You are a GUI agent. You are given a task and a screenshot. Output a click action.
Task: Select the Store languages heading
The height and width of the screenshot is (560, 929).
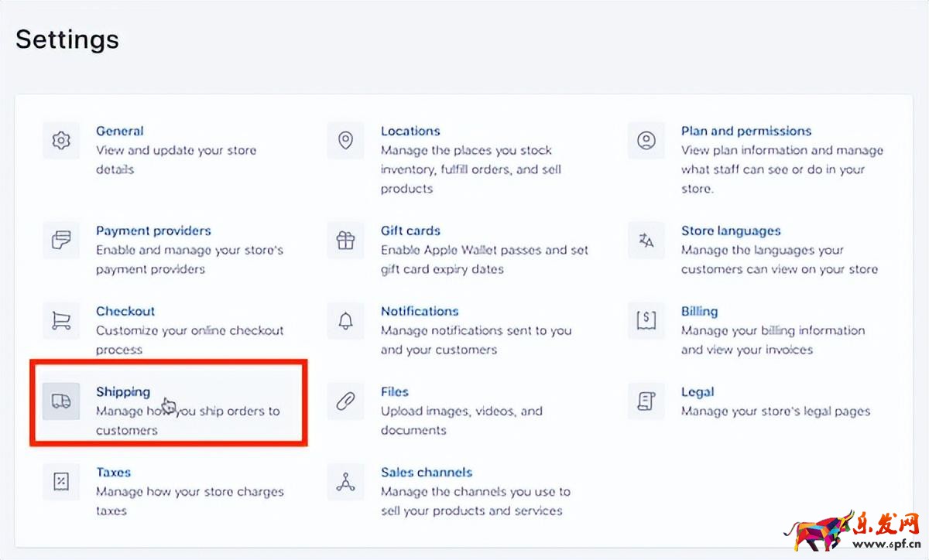tap(731, 230)
